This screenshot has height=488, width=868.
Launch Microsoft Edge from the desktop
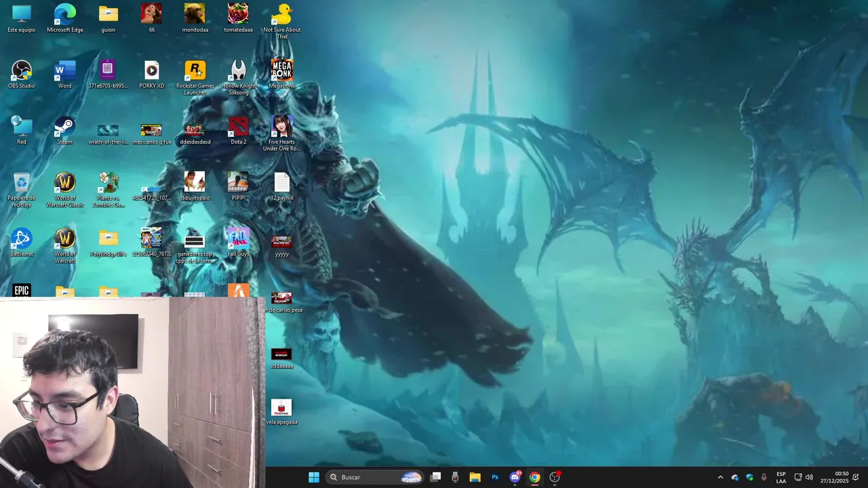(64, 18)
